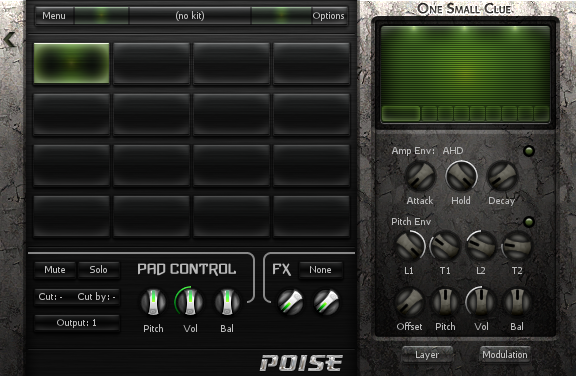This screenshot has height=376, width=576.
Task: Solo the selected pad
Action: (x=98, y=270)
